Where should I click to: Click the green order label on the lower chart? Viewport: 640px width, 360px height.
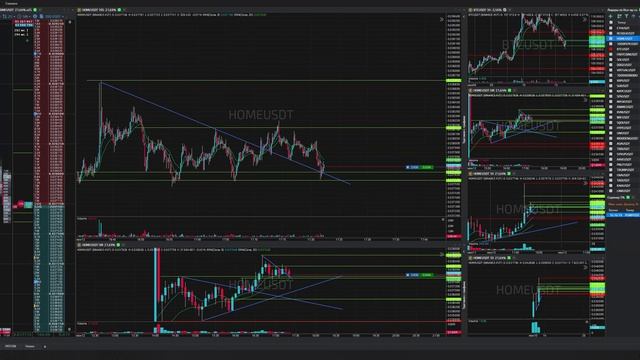pos(427,275)
